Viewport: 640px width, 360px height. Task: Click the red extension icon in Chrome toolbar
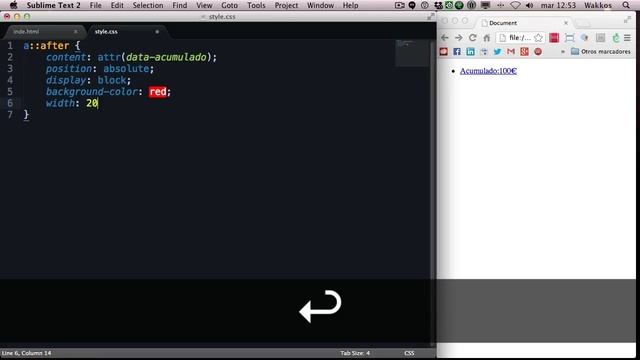click(554, 38)
